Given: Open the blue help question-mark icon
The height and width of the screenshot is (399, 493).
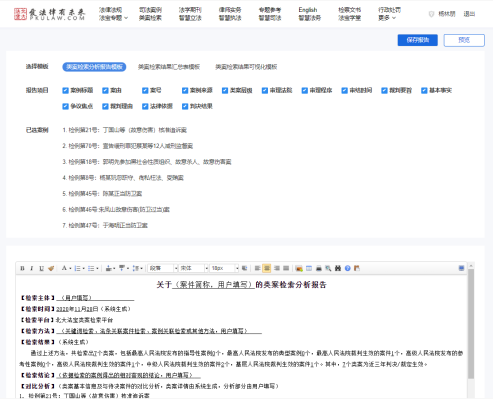Looking at the screenshot, I should (x=347, y=268).
